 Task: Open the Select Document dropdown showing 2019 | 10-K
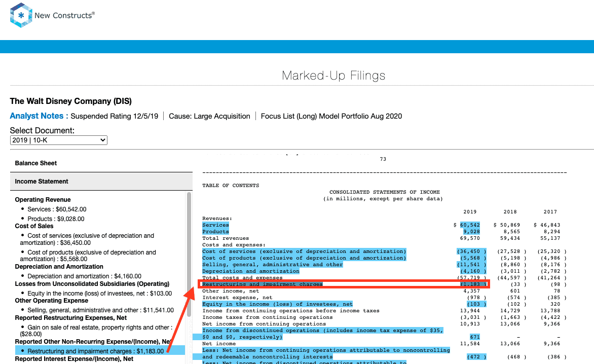tap(59, 140)
